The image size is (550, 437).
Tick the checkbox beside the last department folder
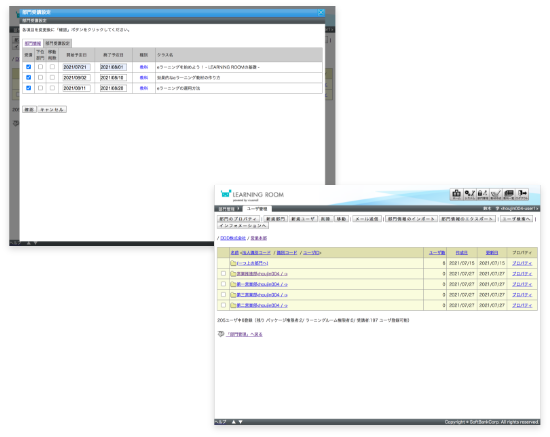pos(223,305)
